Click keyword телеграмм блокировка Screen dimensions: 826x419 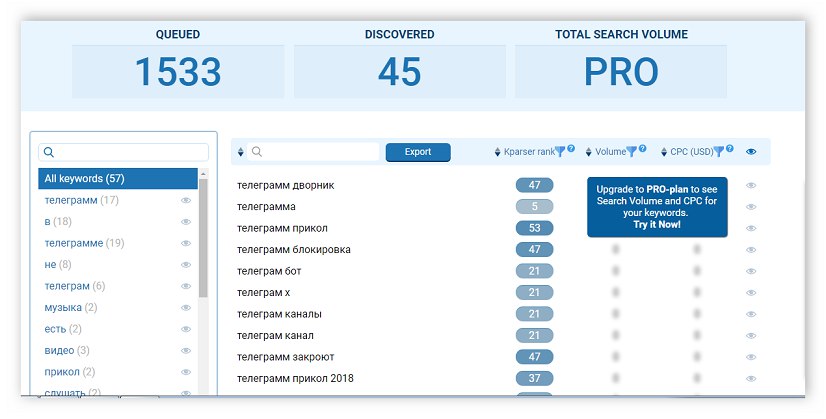click(x=294, y=250)
